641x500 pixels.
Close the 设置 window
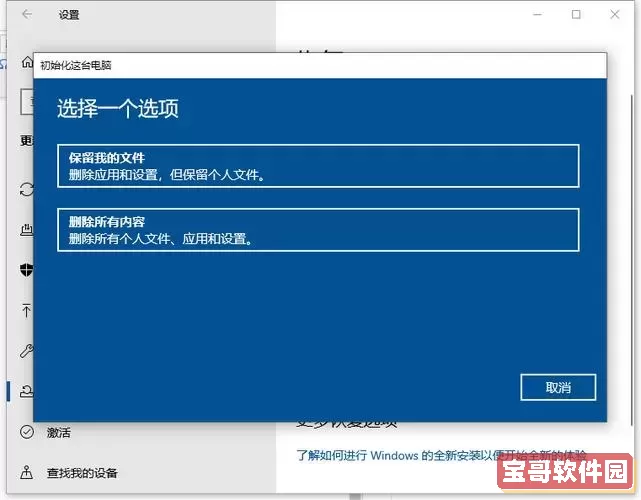pyautogui.click(x=619, y=15)
